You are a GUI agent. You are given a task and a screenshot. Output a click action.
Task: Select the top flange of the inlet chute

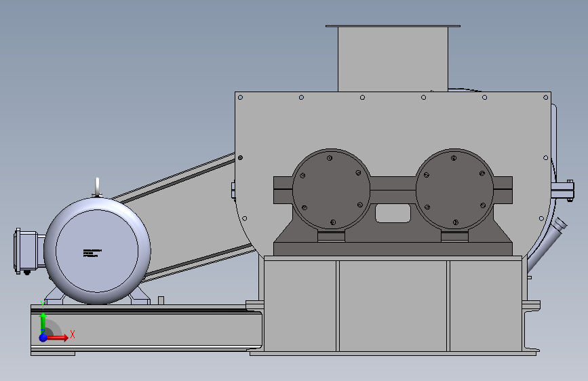[x=393, y=26]
